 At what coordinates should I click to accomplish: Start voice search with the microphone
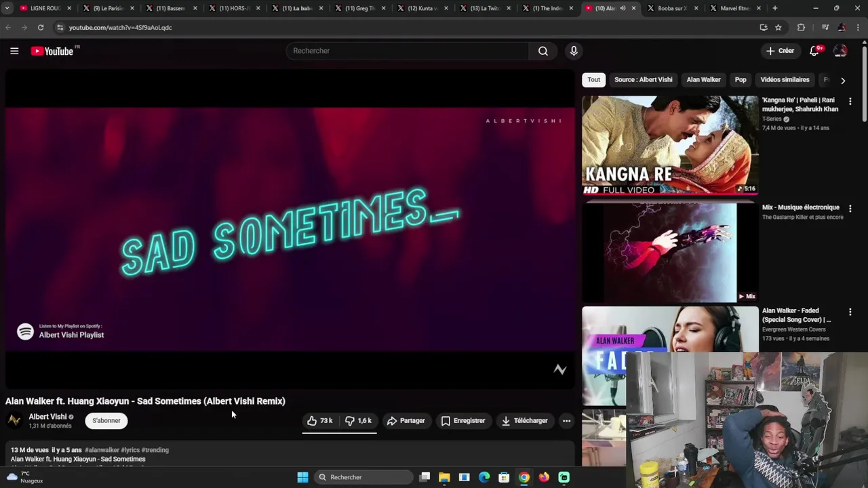[574, 51]
